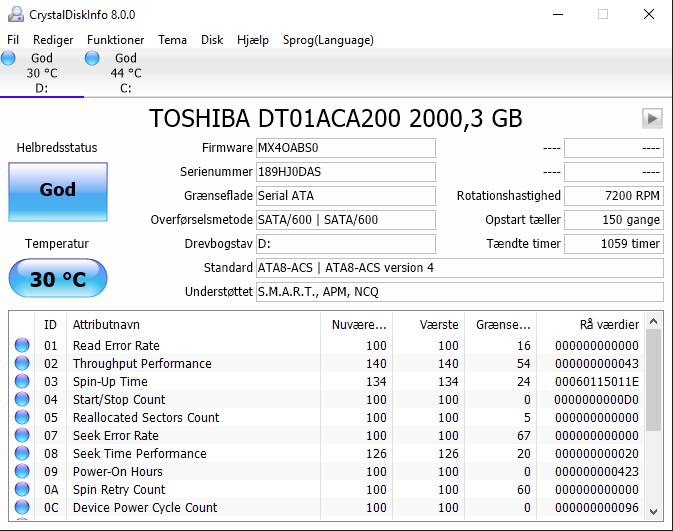673x531 pixels.
Task: Click the God health status button
Action: tap(58, 191)
